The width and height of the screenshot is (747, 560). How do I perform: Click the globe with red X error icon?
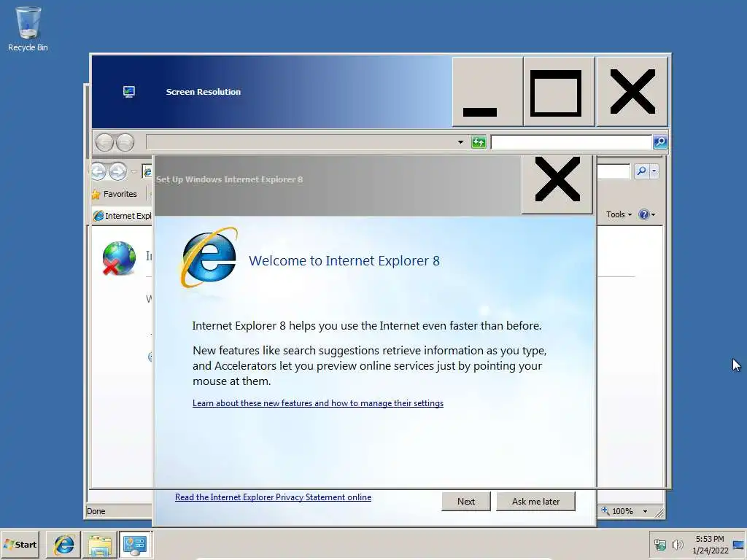[x=119, y=258]
